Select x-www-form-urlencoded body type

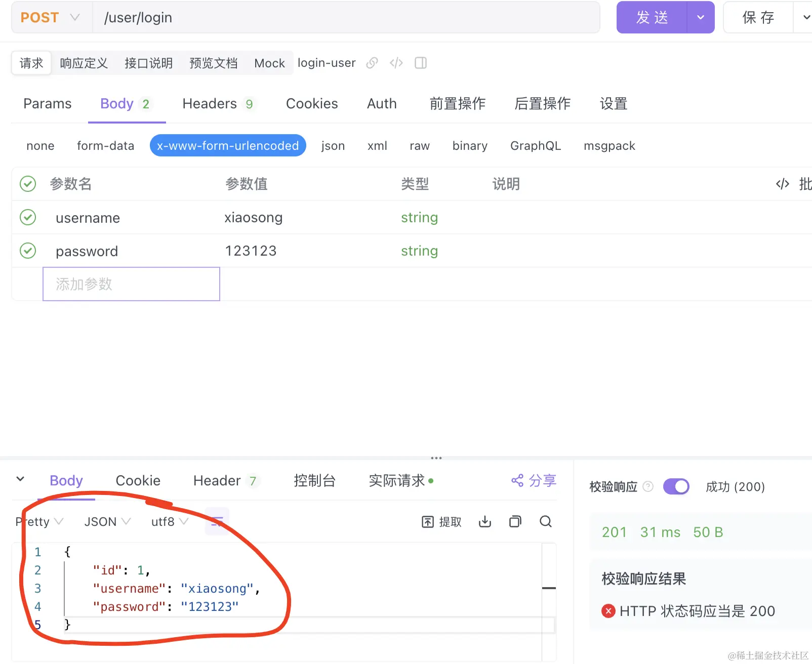pyautogui.click(x=228, y=146)
